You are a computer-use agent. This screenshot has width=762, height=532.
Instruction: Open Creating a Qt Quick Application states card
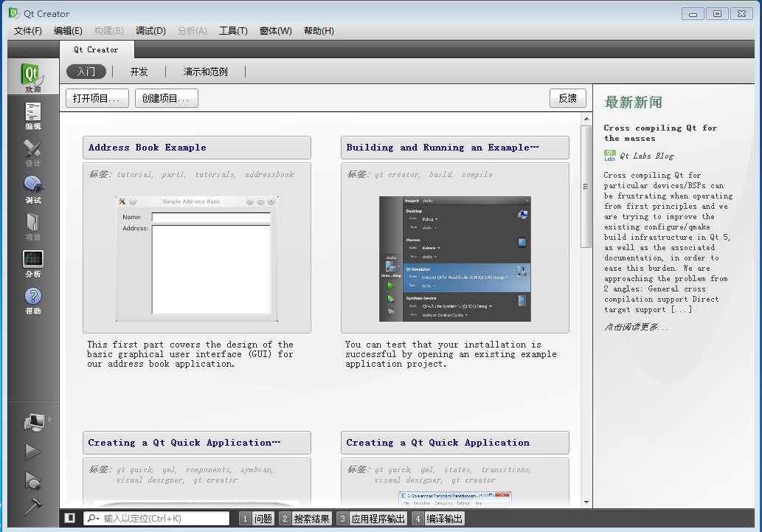pos(455,443)
